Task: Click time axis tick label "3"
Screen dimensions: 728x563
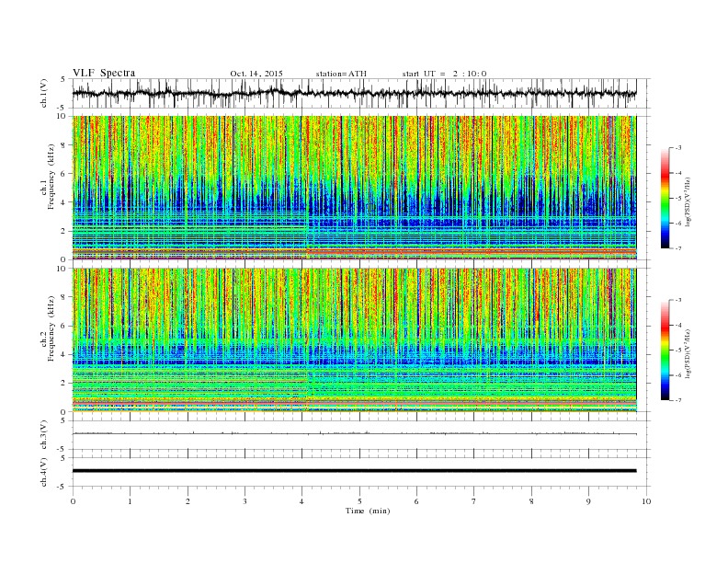Action: pyautogui.click(x=245, y=501)
